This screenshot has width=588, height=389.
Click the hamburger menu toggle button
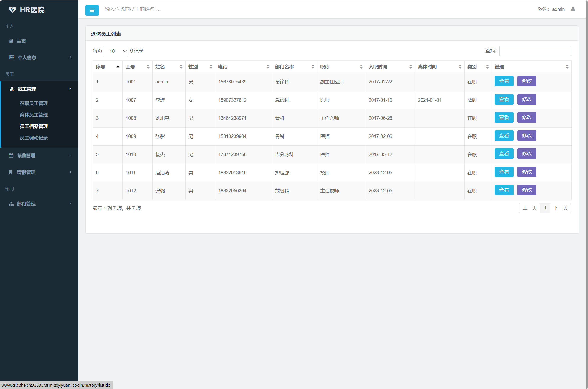coord(92,10)
